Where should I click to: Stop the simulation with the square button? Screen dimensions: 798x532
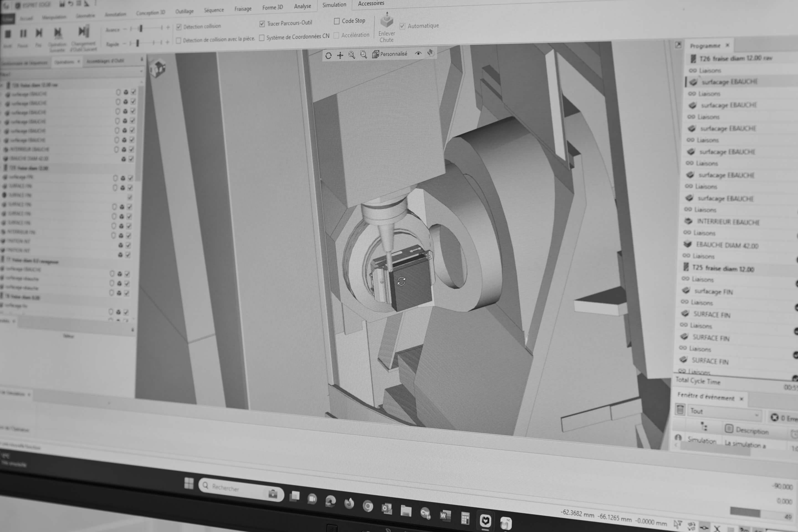click(x=8, y=34)
